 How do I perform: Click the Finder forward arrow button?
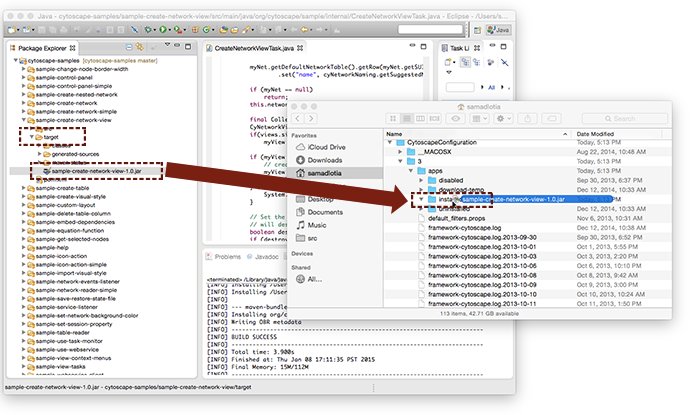[x=311, y=119]
